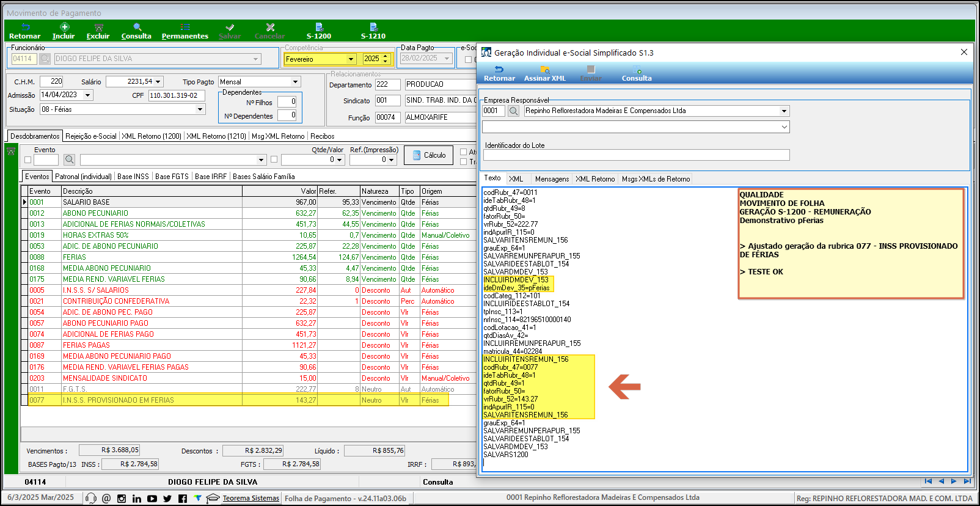Switch to the XML Retorno (1210) tab
Viewport: 980px width, 506px height.
216,136
